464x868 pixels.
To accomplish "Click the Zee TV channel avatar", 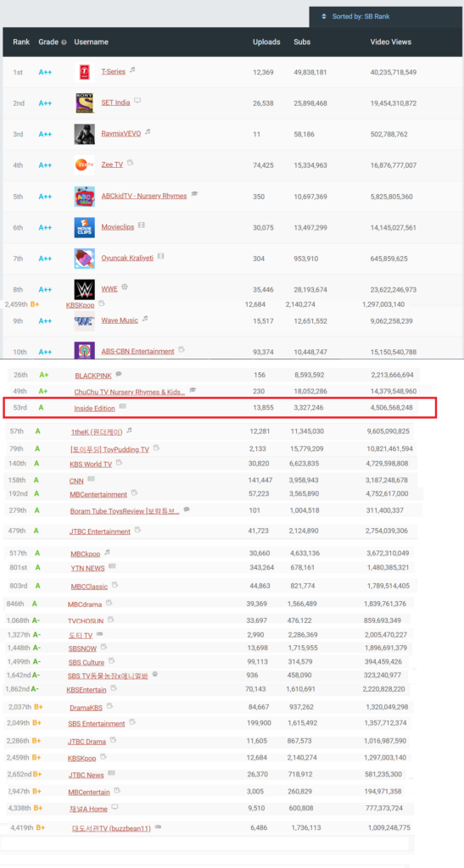I will pos(84,165).
